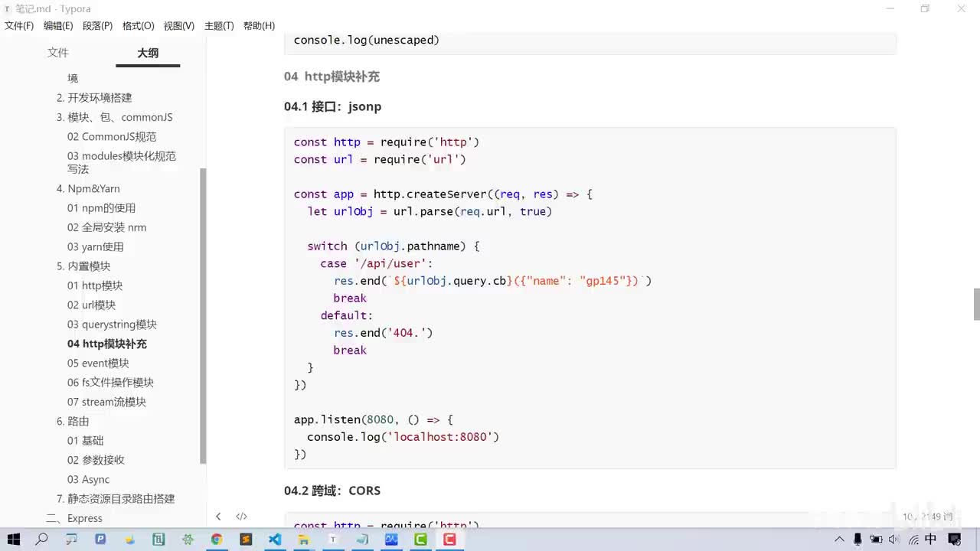Open Task View on the taskbar
Viewport: 980px width, 551px height.
tap(71, 540)
